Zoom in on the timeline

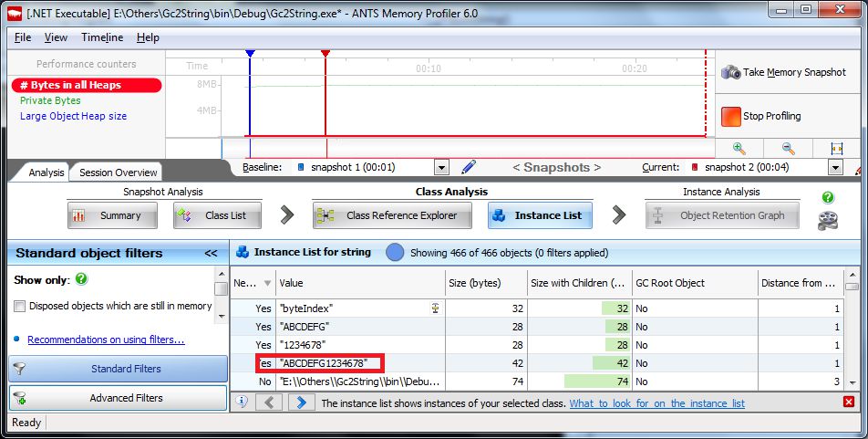739,149
